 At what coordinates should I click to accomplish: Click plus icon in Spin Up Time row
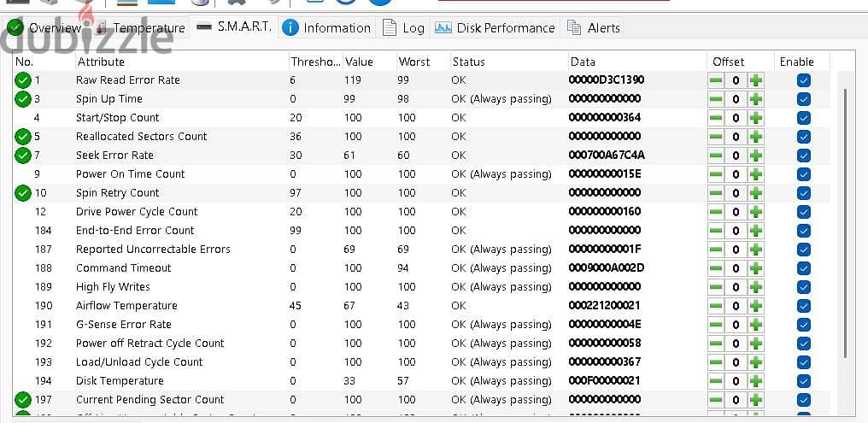tap(755, 99)
